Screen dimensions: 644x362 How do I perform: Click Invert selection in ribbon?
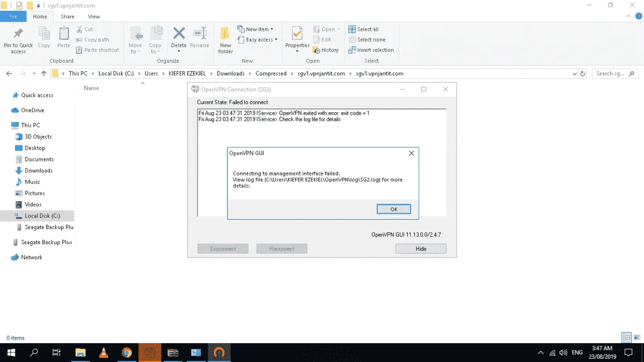pyautogui.click(x=371, y=50)
